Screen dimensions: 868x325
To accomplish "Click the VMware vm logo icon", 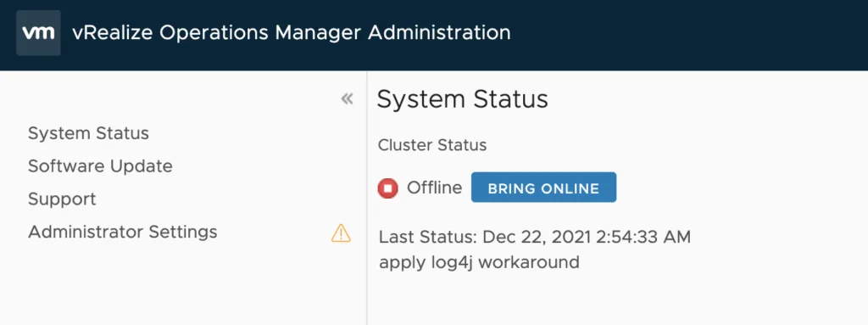I will pos(38,33).
